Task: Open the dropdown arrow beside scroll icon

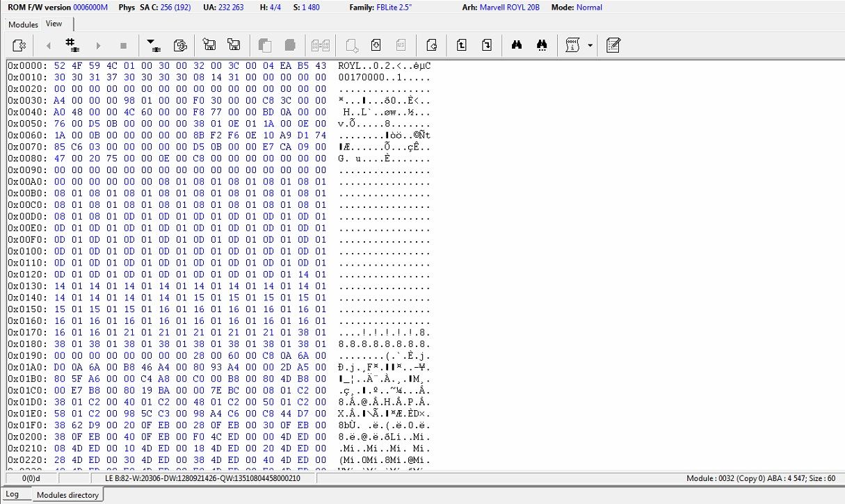Action: coord(590,45)
